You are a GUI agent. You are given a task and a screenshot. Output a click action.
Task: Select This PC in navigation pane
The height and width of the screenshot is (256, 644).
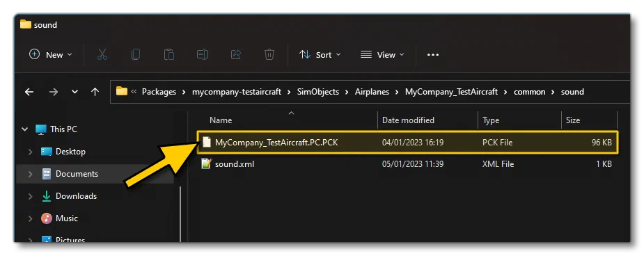[x=63, y=129]
